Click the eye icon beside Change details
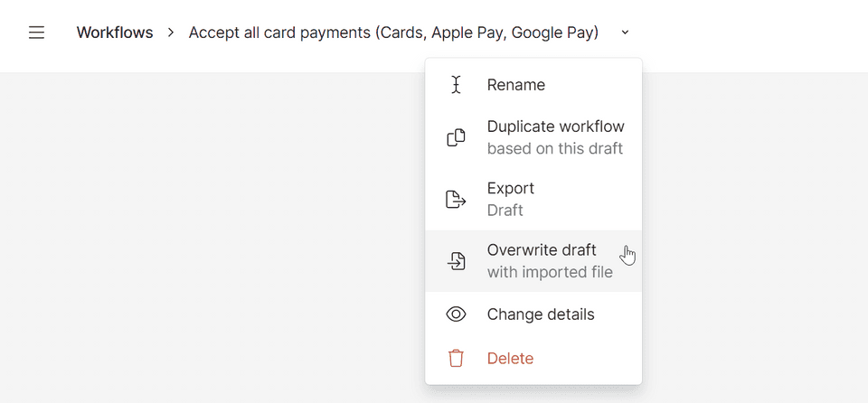868x403 pixels. tap(456, 314)
